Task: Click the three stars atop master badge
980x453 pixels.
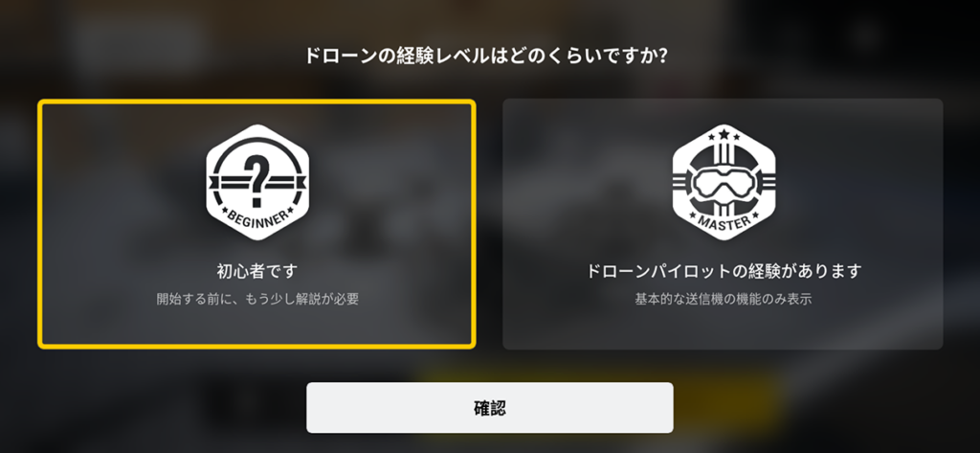Action: point(724,134)
